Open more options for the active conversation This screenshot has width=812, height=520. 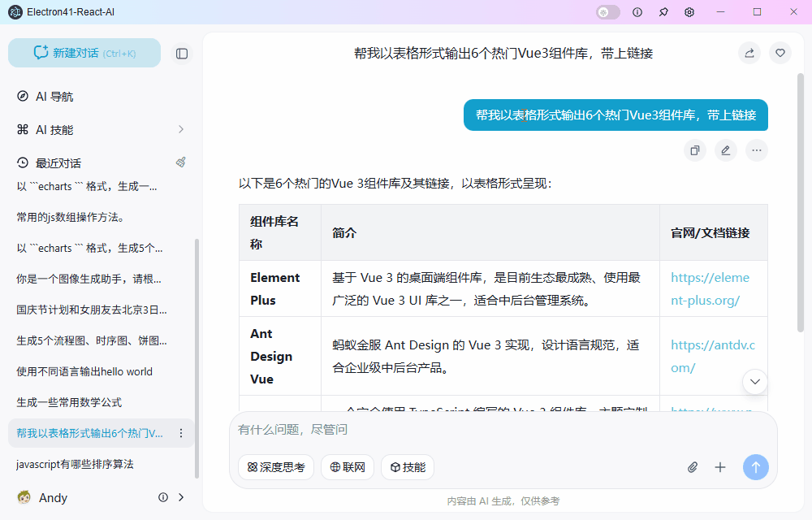coord(181,433)
